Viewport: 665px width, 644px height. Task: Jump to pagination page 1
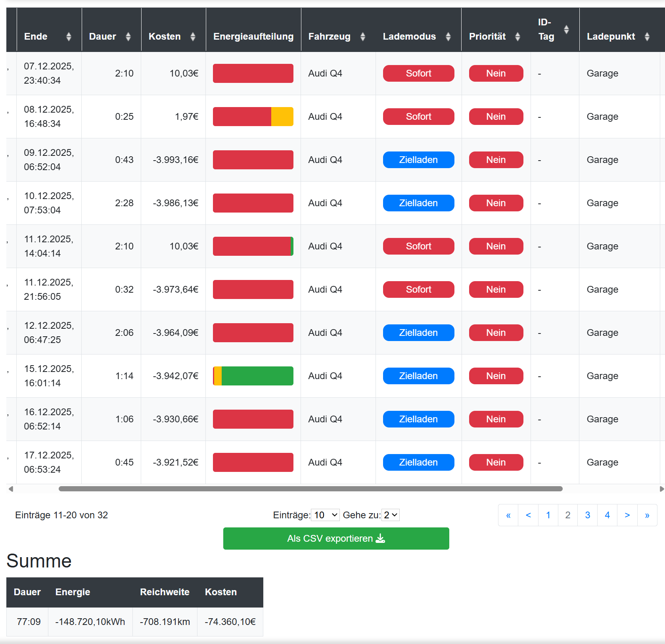(x=548, y=515)
